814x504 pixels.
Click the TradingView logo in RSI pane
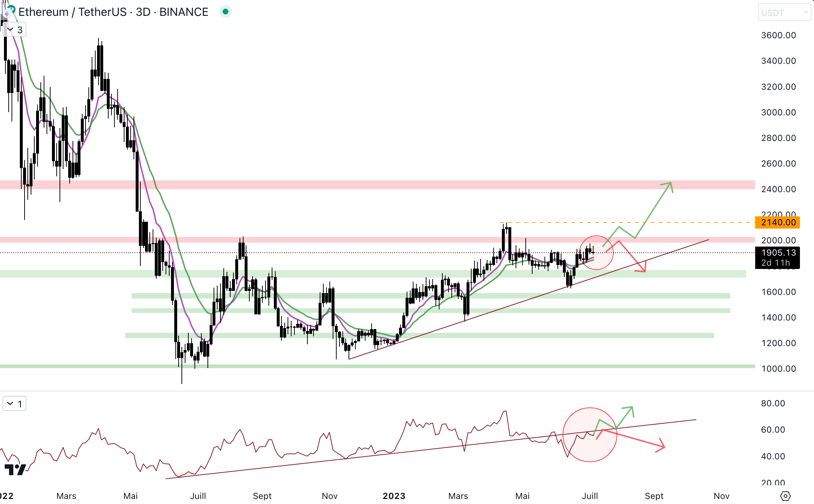click(x=15, y=469)
